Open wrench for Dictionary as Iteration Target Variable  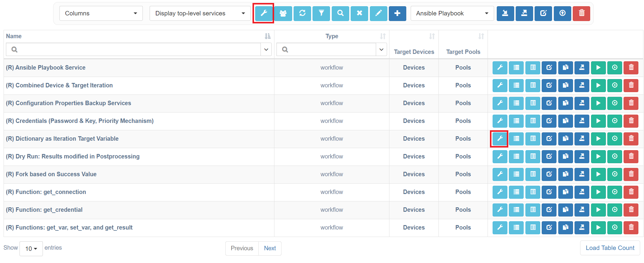(x=500, y=139)
